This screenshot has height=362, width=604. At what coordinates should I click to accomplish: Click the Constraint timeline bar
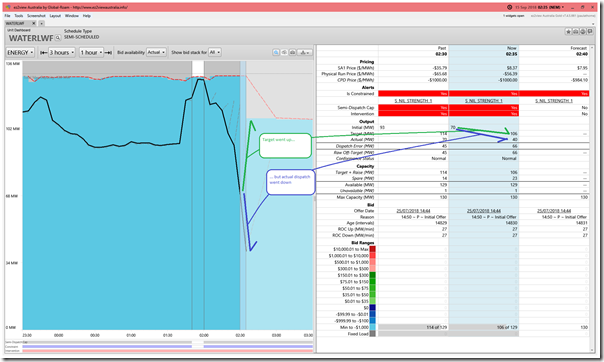pos(168,347)
